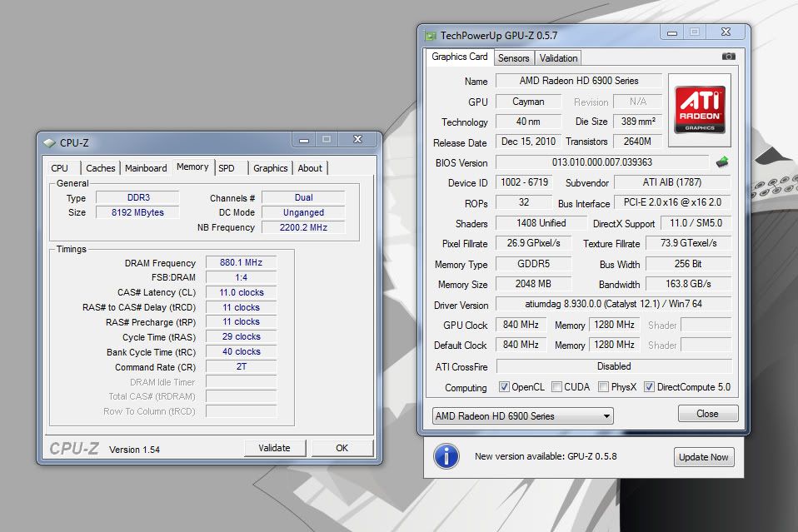Click the OK button in CPU-Z
The image size is (798, 532).
coord(342,448)
